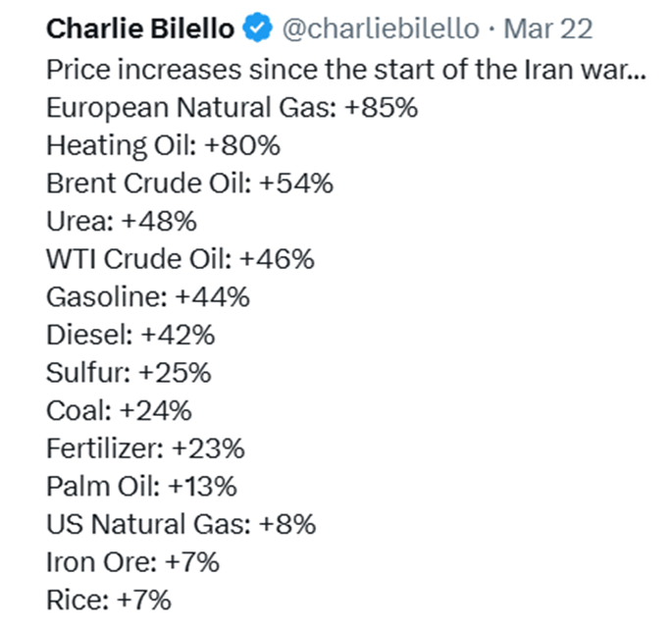Screen dimensions: 672x629
Task: Click the Brent Crude Oil: +54% line
Action: [189, 183]
